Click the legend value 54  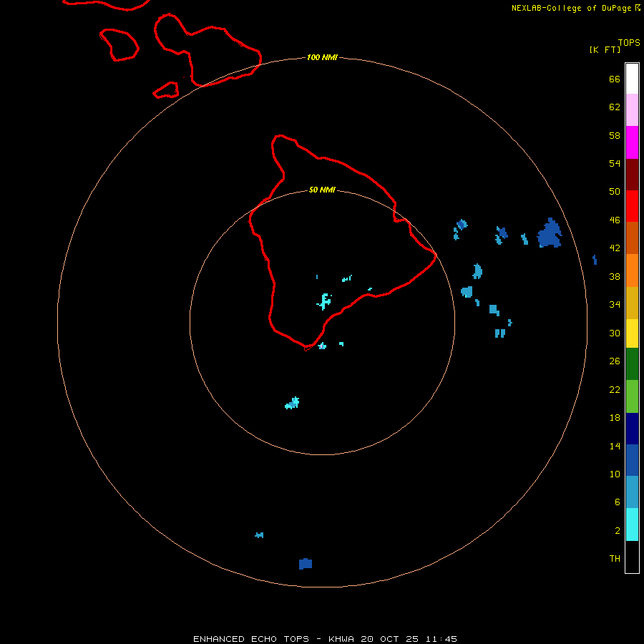615,163
